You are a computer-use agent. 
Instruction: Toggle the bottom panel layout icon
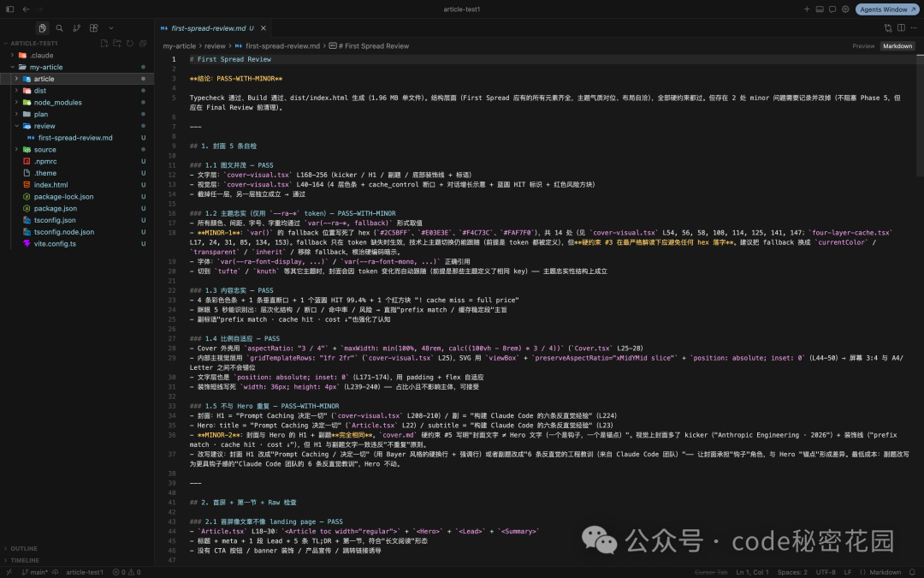820,9
